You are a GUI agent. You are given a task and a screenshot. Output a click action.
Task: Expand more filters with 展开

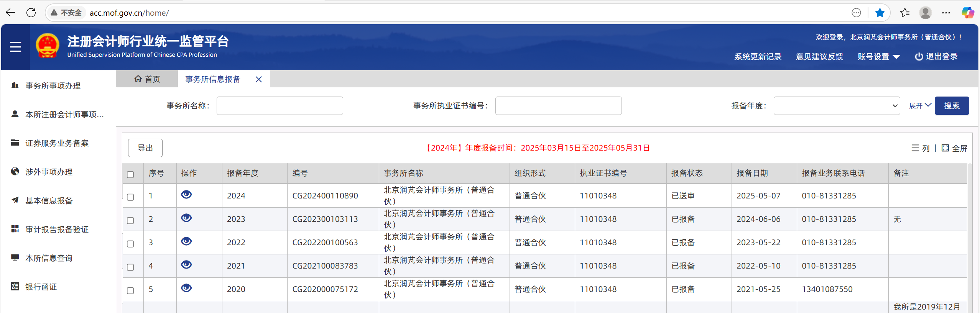pos(920,106)
